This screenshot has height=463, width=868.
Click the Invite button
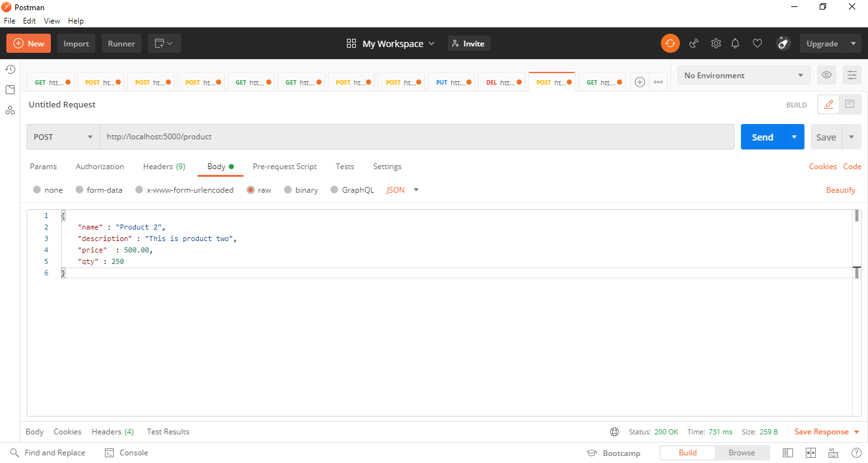coord(469,43)
